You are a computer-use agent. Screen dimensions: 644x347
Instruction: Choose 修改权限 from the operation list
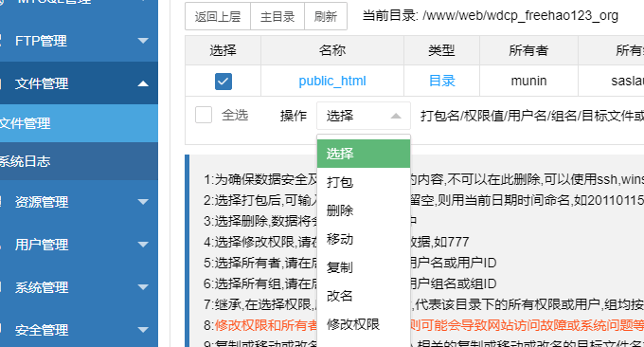(364, 324)
